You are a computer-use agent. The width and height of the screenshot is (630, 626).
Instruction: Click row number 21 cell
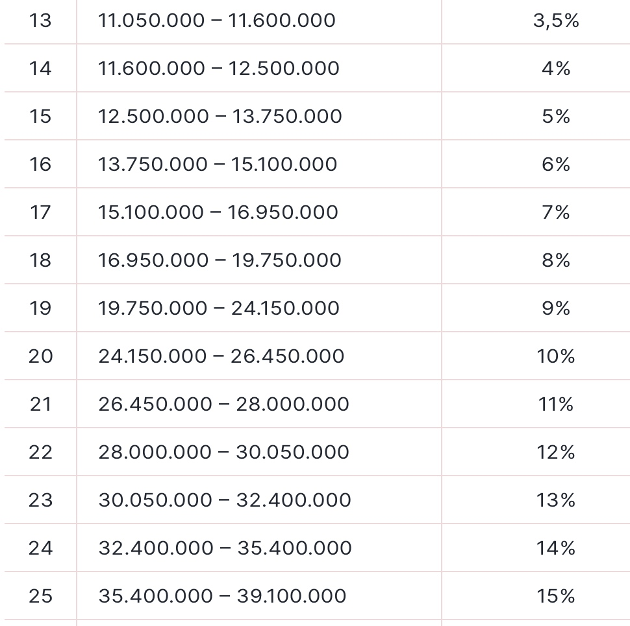(x=40, y=404)
